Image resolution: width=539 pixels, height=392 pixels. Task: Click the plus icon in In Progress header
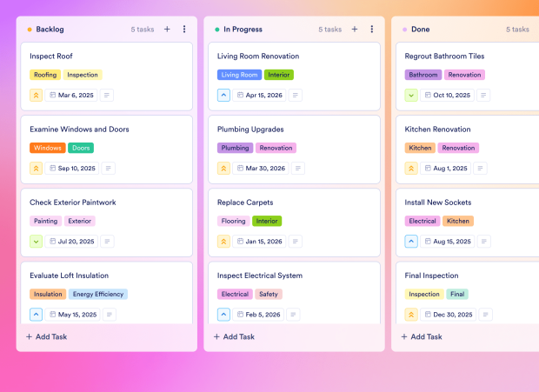pyautogui.click(x=355, y=29)
